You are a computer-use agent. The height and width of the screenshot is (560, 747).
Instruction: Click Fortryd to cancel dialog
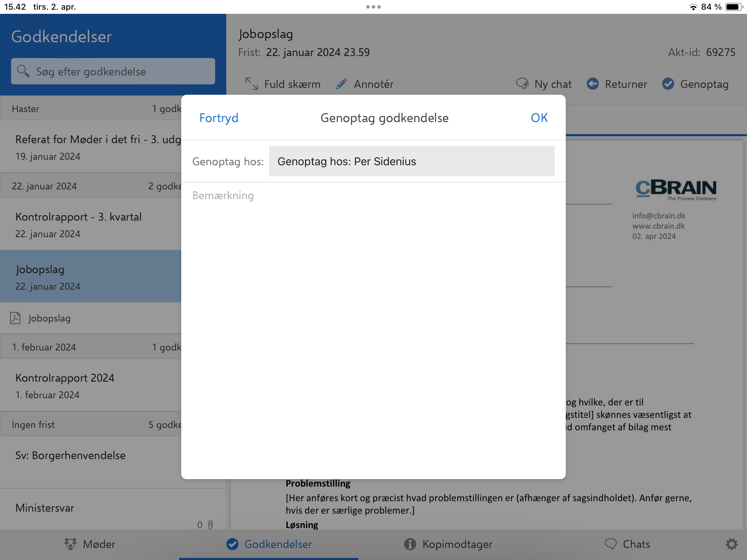tap(218, 117)
